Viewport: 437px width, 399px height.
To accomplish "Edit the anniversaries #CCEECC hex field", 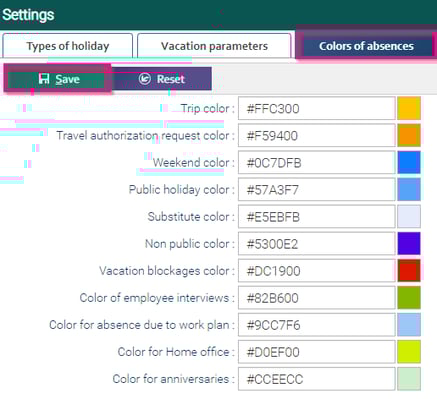I will pyautogui.click(x=317, y=379).
